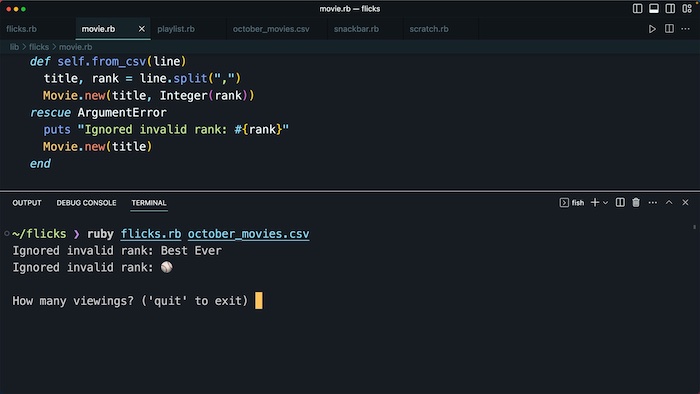Run the Ruby file with play icon
This screenshot has height=394, width=700.
[652, 29]
